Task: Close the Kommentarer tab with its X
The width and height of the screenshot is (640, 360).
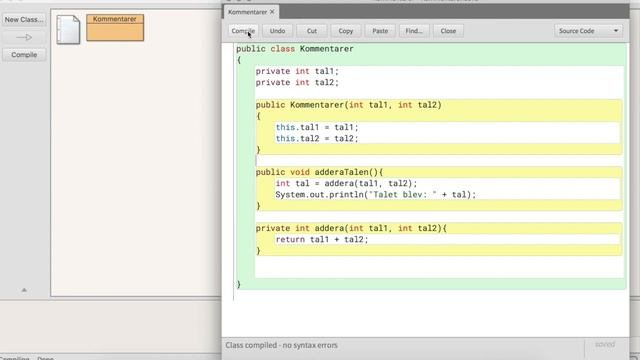Action: 272,12
